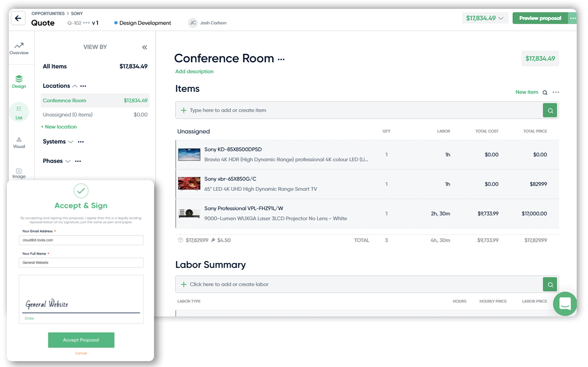Open the Design Development status selector
Image resolution: width=588 pixels, height=367 pixels.
pos(143,23)
